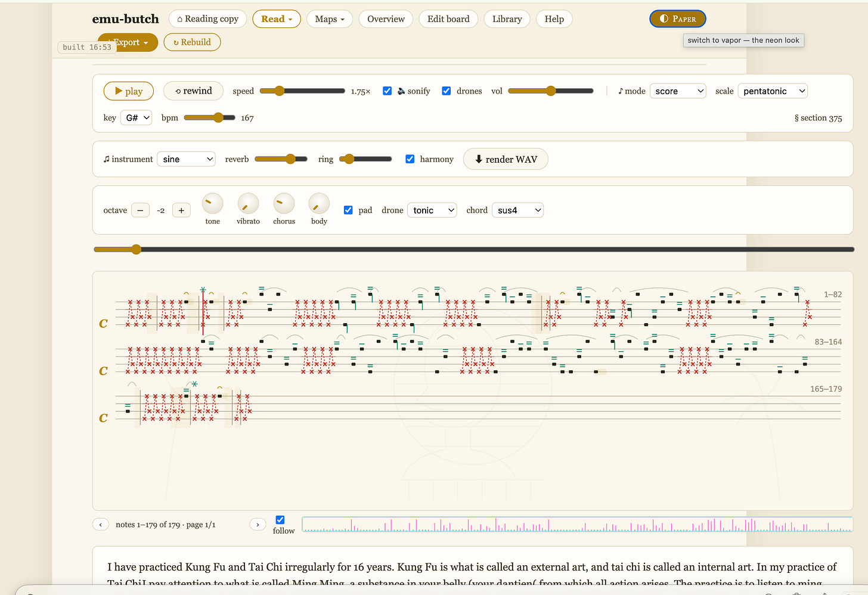Image resolution: width=868 pixels, height=595 pixels.
Task: Click the clef C symbol on third staff
Action: [x=103, y=419]
